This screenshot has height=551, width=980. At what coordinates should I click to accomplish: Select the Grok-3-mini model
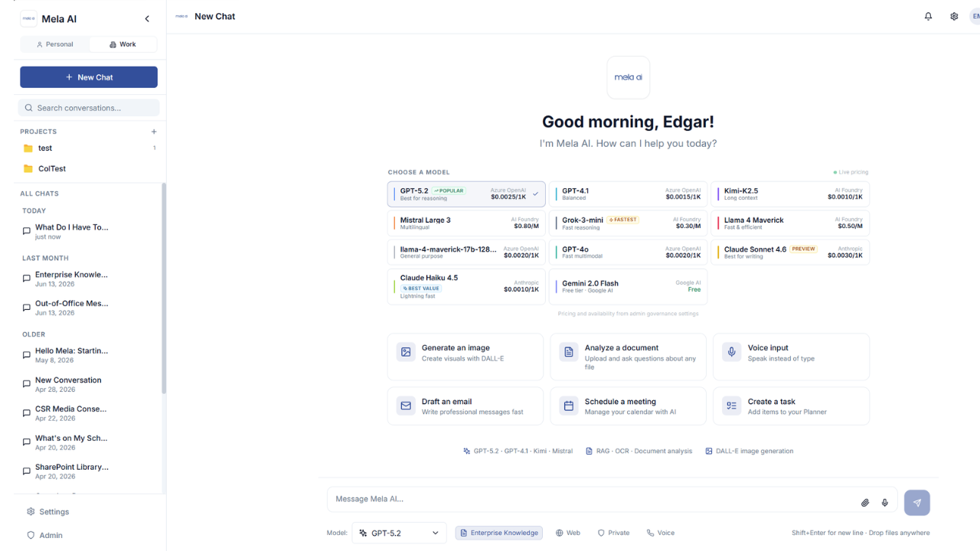click(x=629, y=223)
